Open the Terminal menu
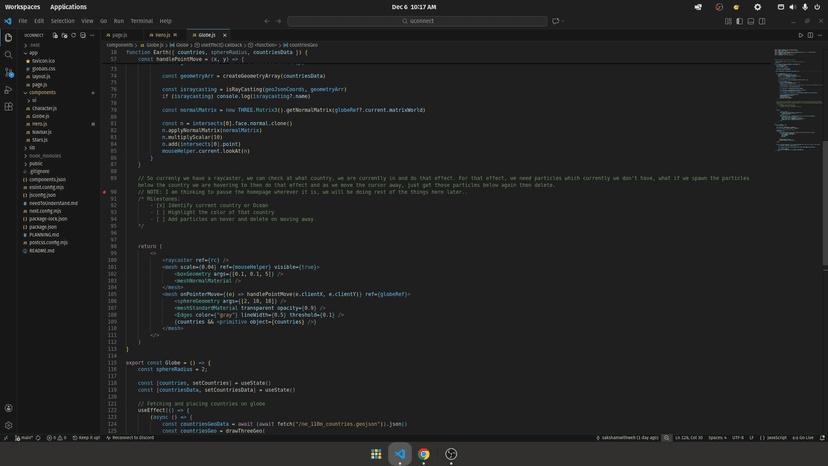828x466 pixels. click(141, 21)
